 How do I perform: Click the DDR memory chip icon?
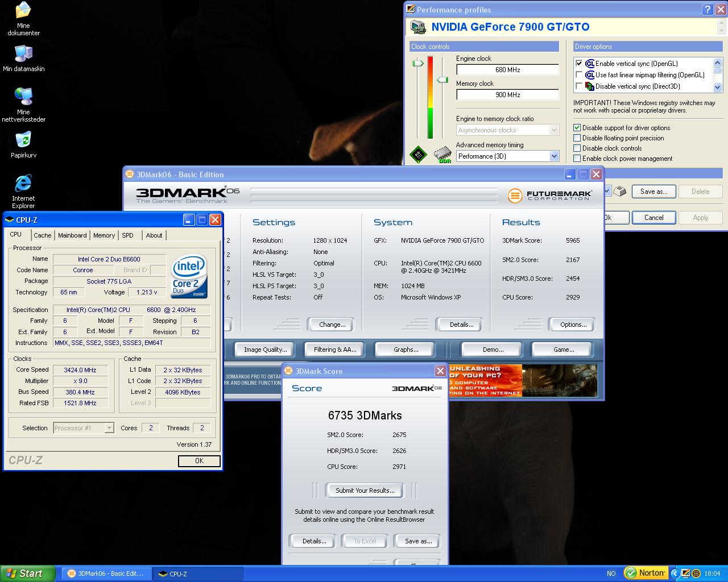(x=442, y=155)
